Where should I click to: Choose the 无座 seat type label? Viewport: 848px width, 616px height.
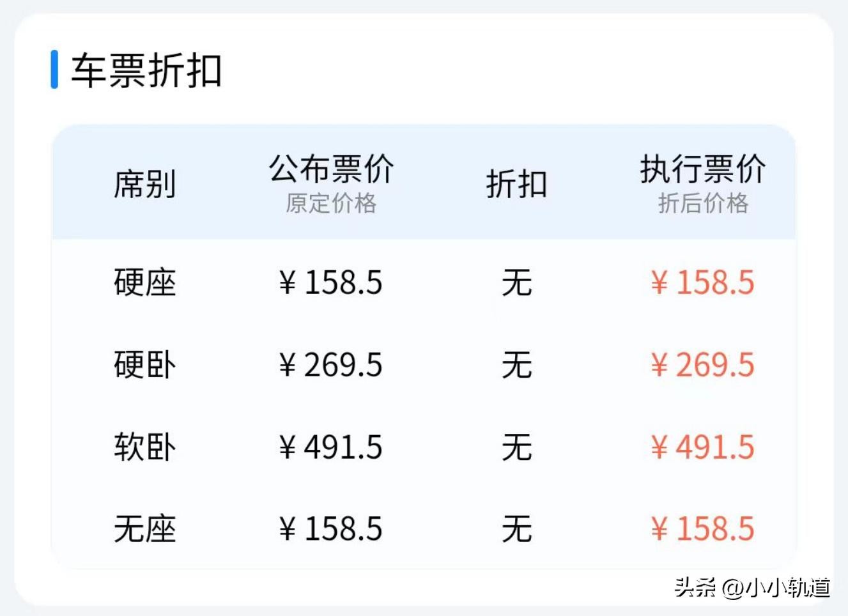point(144,529)
